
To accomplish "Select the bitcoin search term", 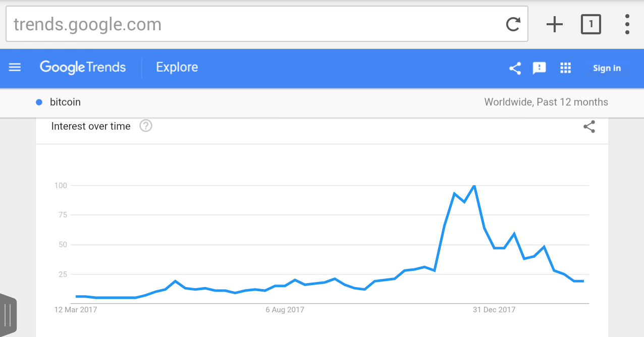I will [65, 102].
